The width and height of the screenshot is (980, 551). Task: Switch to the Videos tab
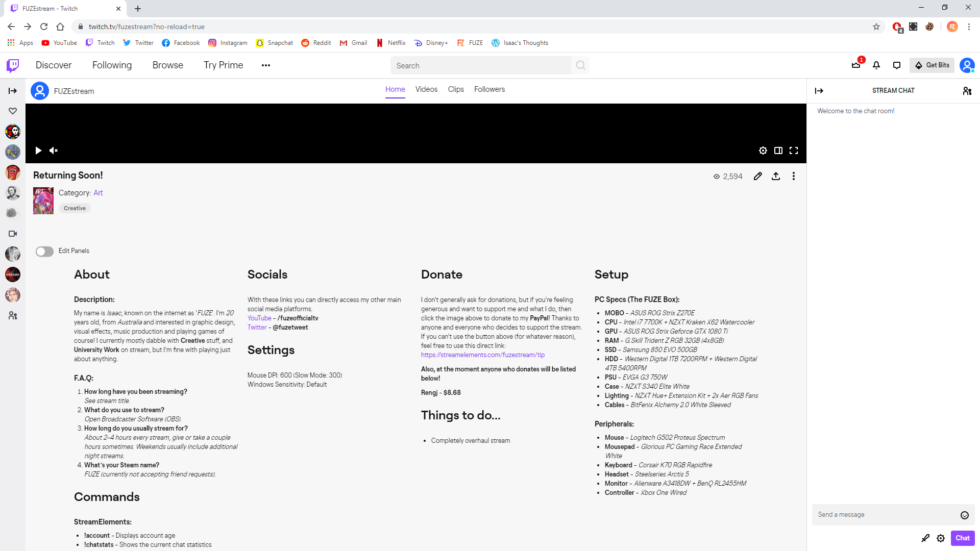[x=426, y=89]
